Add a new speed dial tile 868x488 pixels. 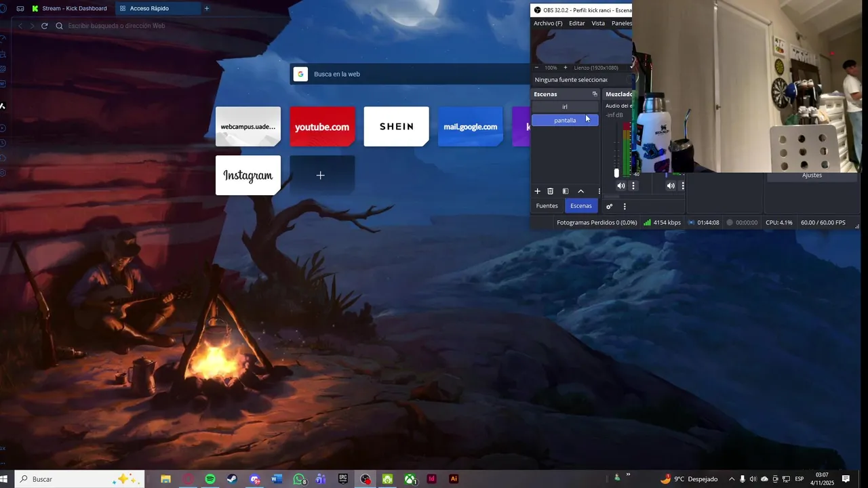pos(322,176)
